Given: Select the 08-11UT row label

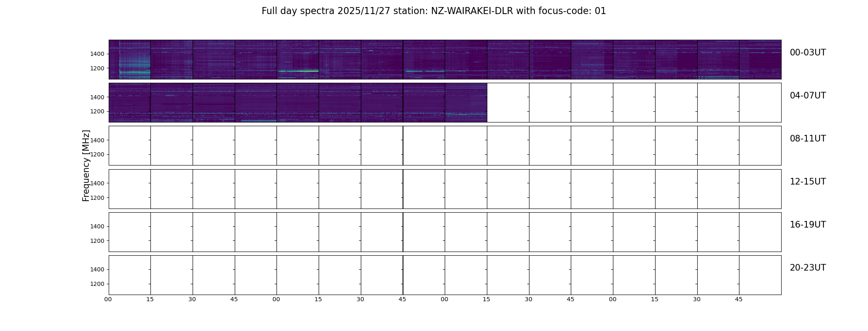Looking at the screenshot, I should [808, 139].
